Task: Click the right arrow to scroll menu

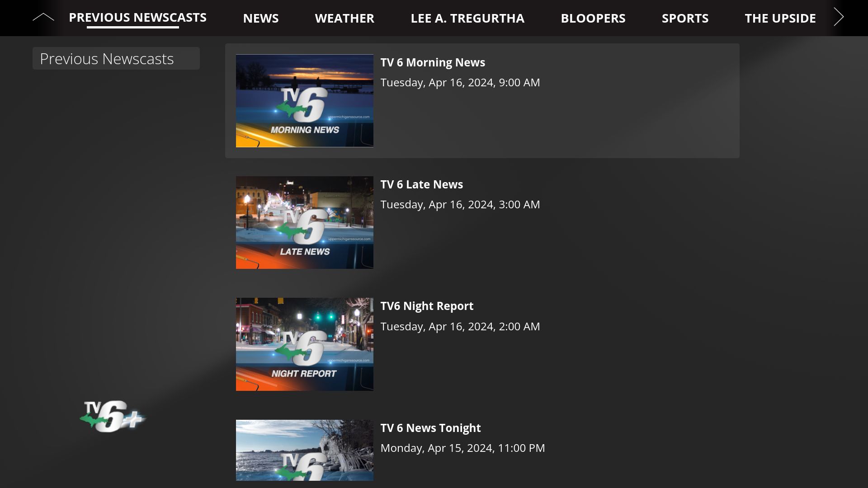Action: click(x=839, y=17)
